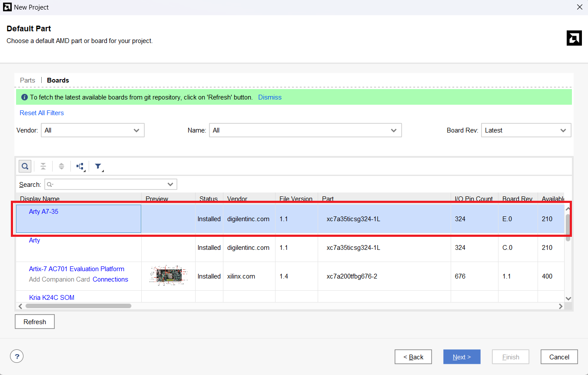Click the 400 available I/O cell
The height and width of the screenshot is (375, 588).
click(x=547, y=276)
